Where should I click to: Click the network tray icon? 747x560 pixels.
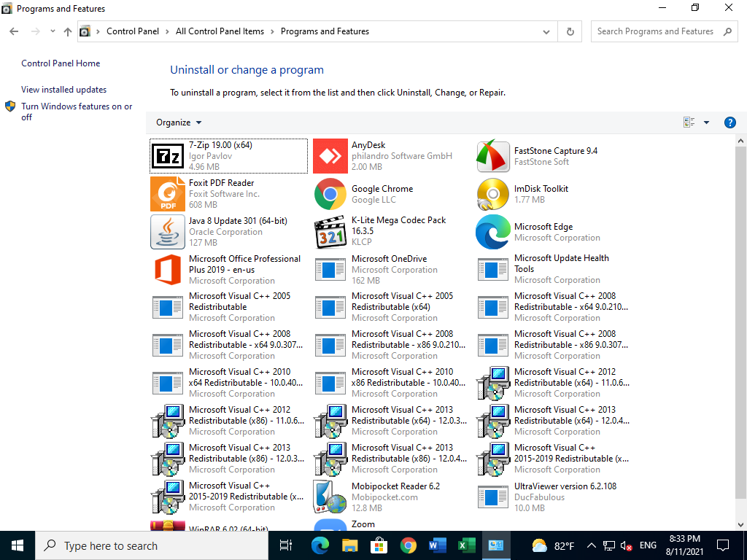609,545
